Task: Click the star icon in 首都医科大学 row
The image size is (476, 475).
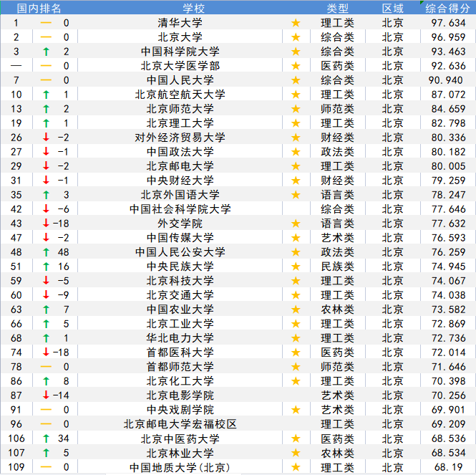Action: point(296,352)
